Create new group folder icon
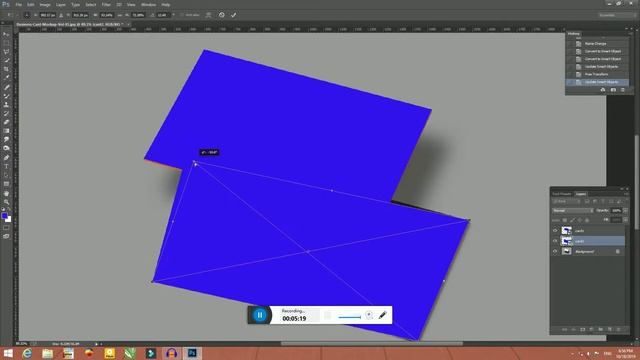The image size is (640, 360). click(600, 329)
